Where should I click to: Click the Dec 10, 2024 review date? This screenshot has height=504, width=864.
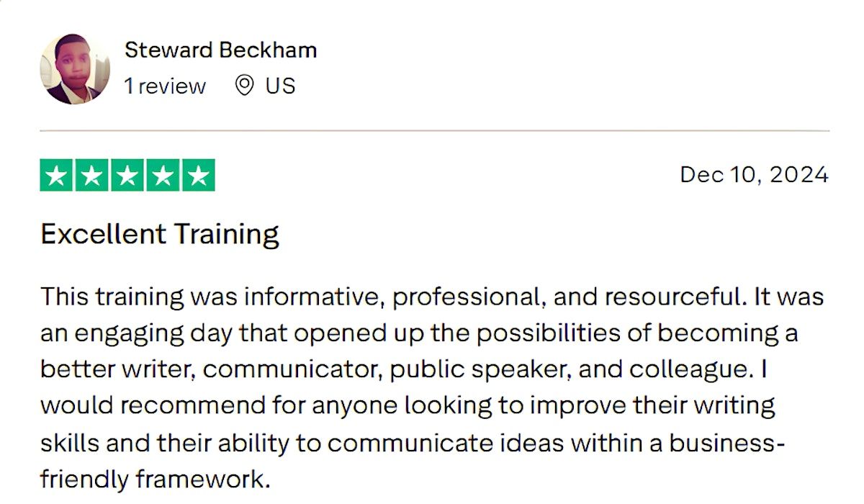754,175
